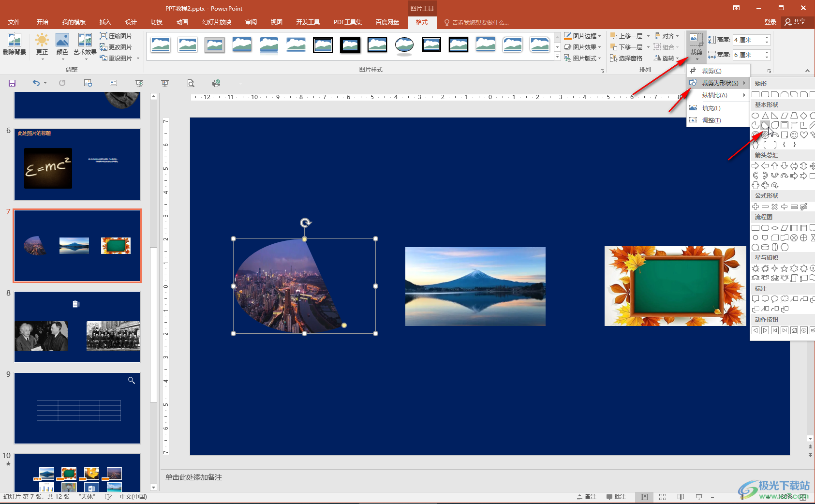Pick the 5-point star shape
Image resolution: width=815 pixels, height=504 pixels.
pos(785,268)
